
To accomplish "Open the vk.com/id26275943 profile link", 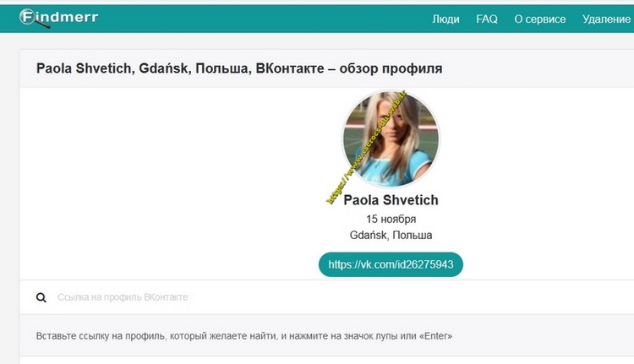I will (391, 264).
